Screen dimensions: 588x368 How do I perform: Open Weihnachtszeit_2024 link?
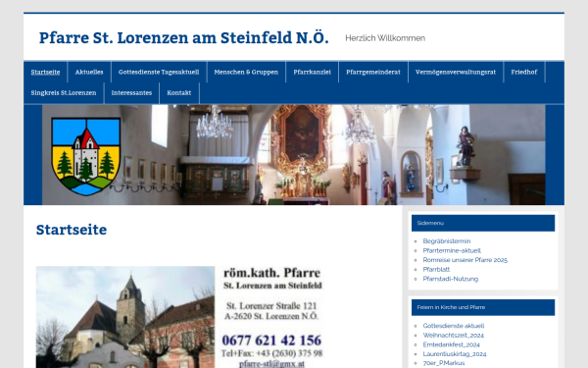point(454,335)
